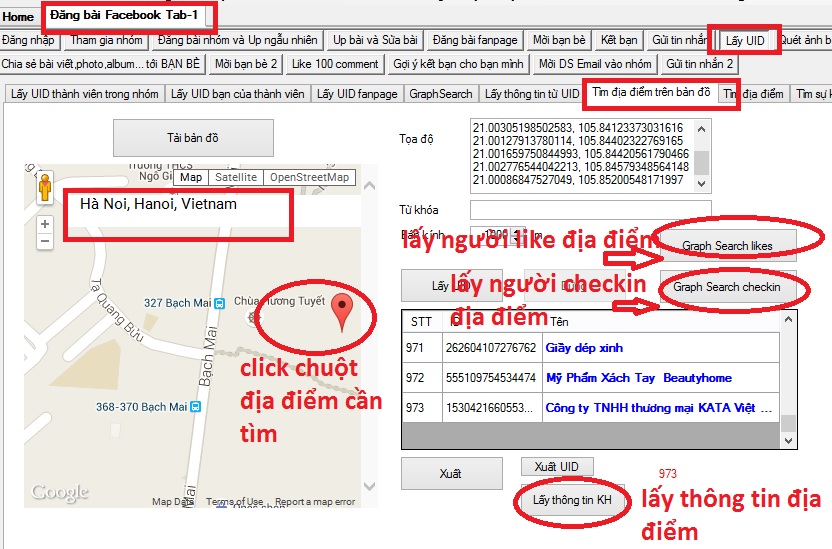Click the STT column header
Viewport: 832px width, 549px height.
click(x=422, y=321)
